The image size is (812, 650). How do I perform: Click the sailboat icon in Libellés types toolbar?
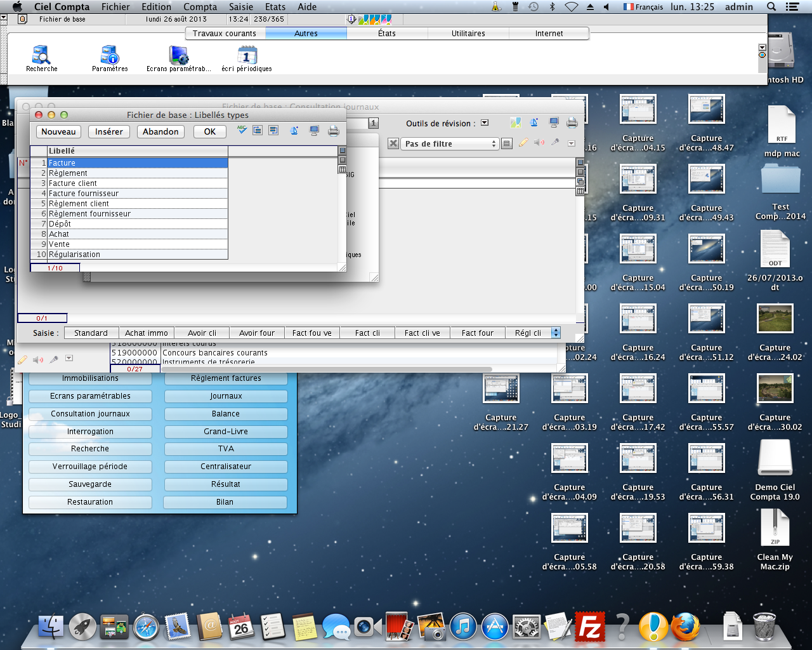294,131
